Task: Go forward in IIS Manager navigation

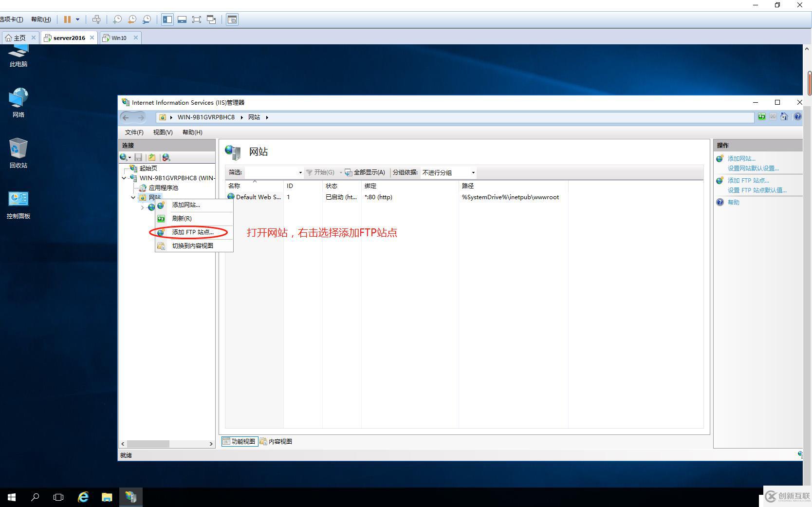Action: 141,117
